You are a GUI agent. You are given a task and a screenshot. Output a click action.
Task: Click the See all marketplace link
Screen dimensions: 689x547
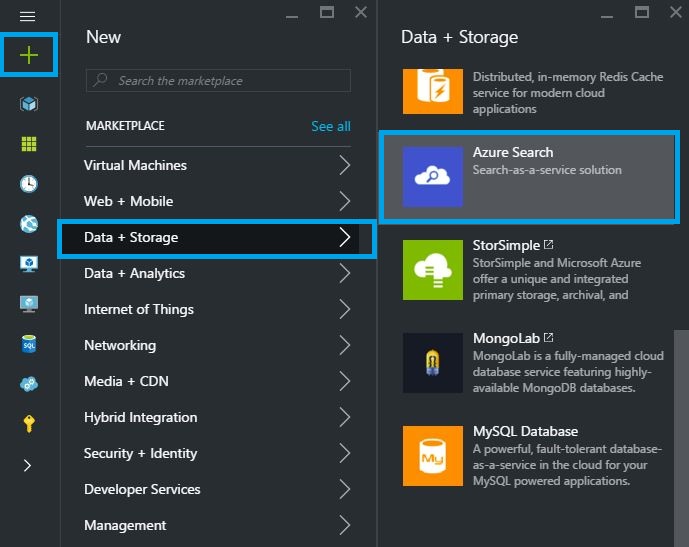pos(330,126)
